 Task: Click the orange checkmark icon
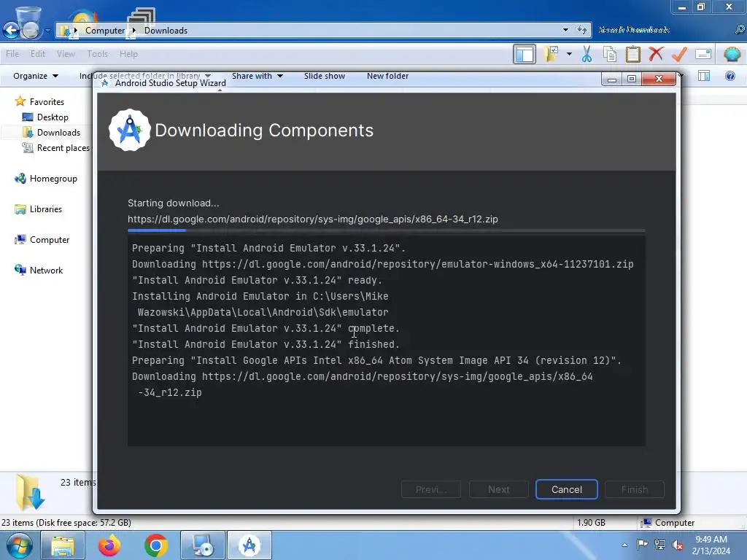click(679, 54)
